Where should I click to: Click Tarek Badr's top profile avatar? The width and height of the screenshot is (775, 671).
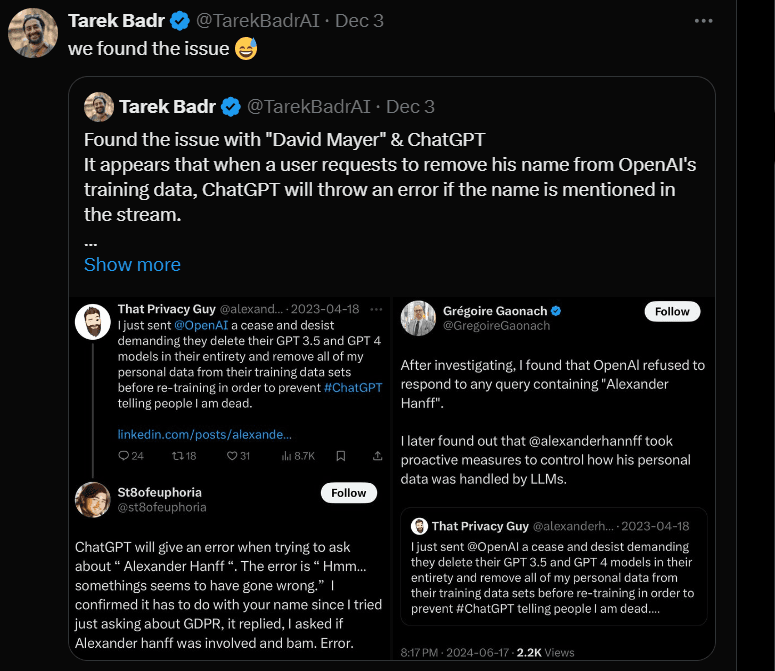pyautogui.click(x=32, y=34)
